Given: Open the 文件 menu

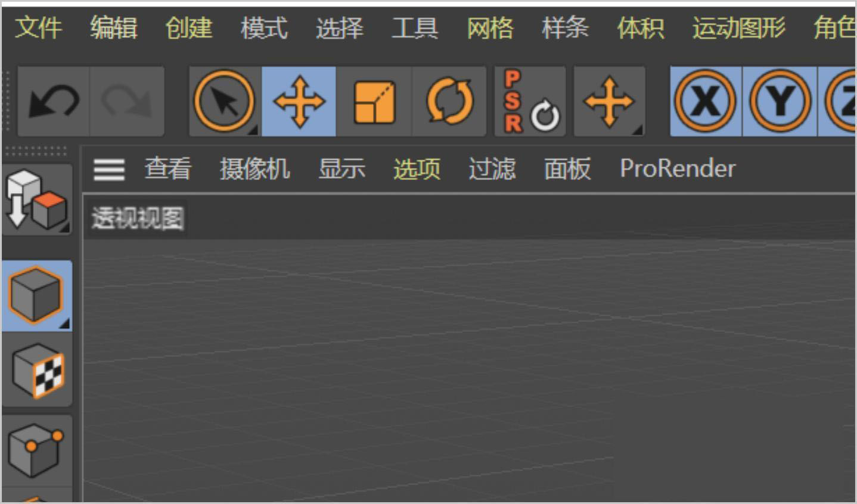Looking at the screenshot, I should point(39,27).
